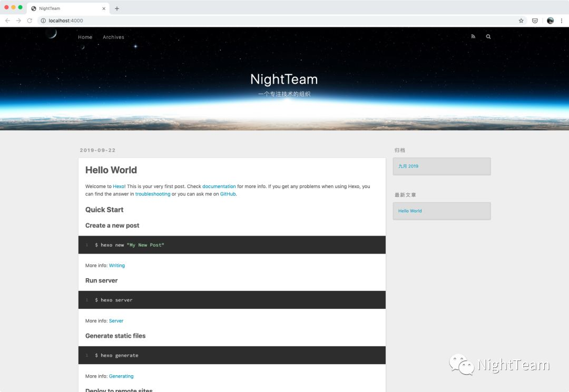
Task: Visit the troubleshooting link
Action: click(153, 194)
